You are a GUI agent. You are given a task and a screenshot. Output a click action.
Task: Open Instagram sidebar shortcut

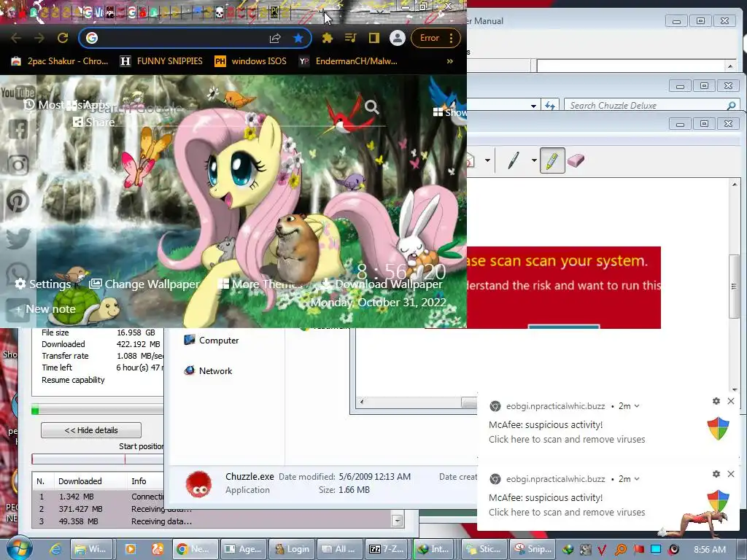pyautogui.click(x=18, y=165)
